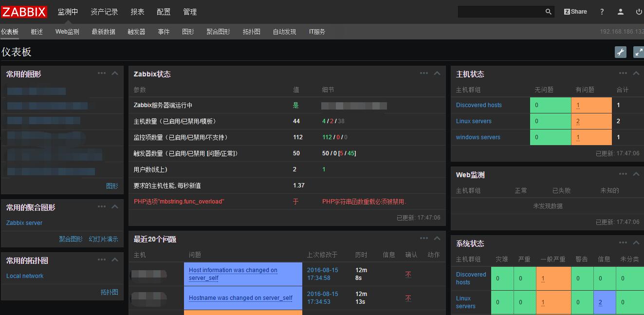
Task: Open the 资产记录 top menu
Action: [x=104, y=12]
